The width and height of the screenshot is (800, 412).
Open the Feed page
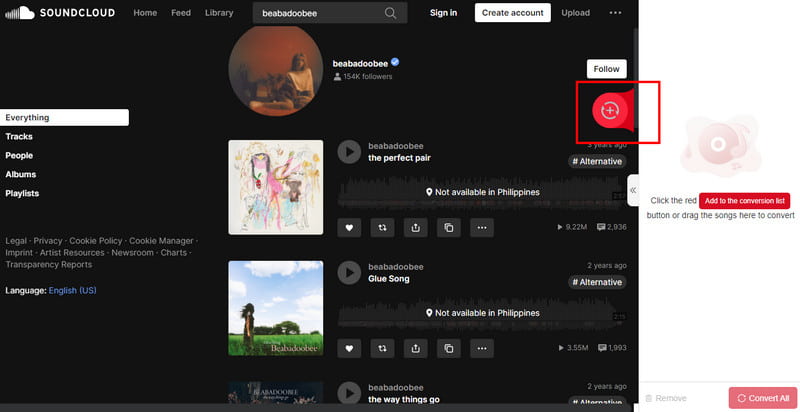point(181,13)
